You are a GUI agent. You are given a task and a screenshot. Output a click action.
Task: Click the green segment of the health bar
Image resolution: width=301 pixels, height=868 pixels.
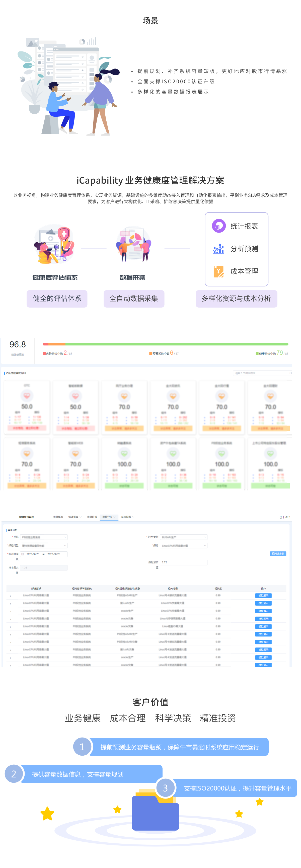(x=177, y=344)
